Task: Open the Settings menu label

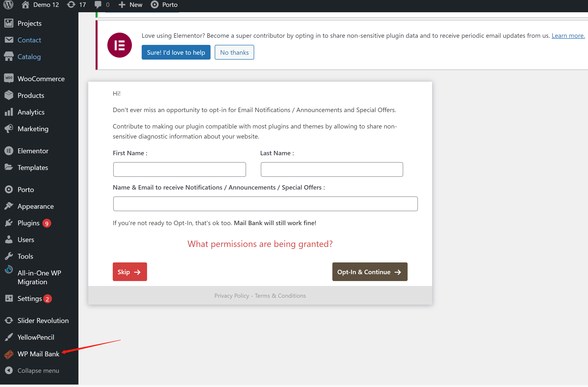Action: 30,298
